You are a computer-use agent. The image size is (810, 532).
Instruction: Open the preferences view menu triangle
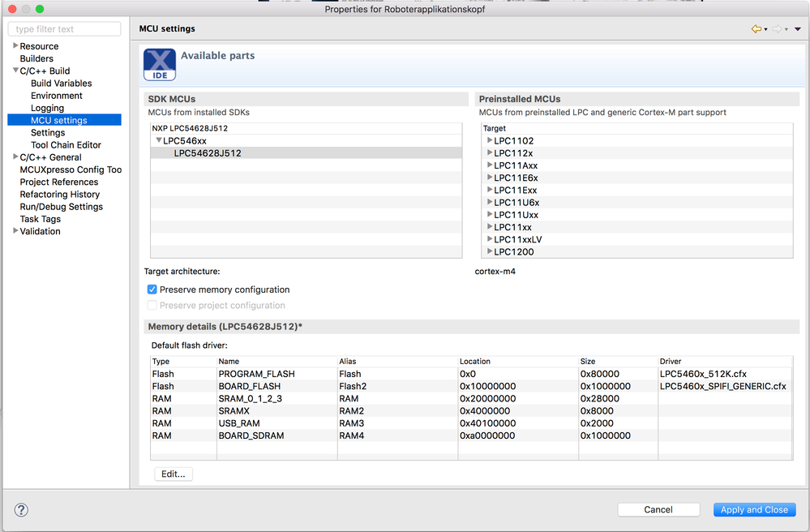(798, 29)
